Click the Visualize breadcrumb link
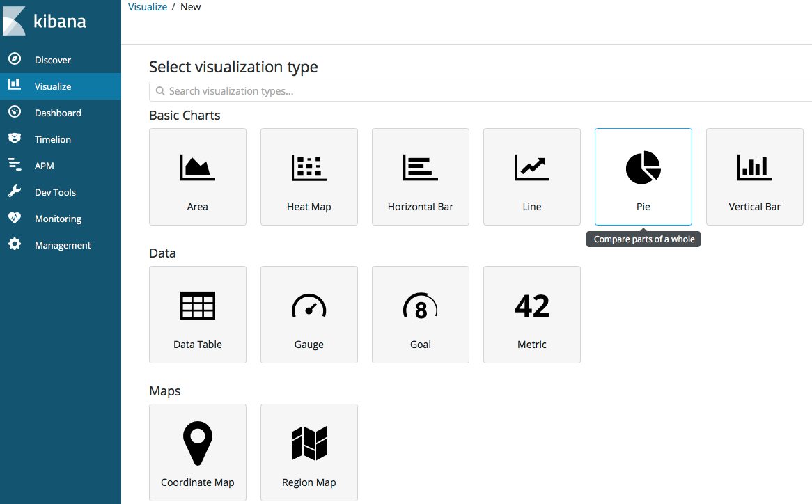Screen dimensions: 812x504 (x=148, y=7)
